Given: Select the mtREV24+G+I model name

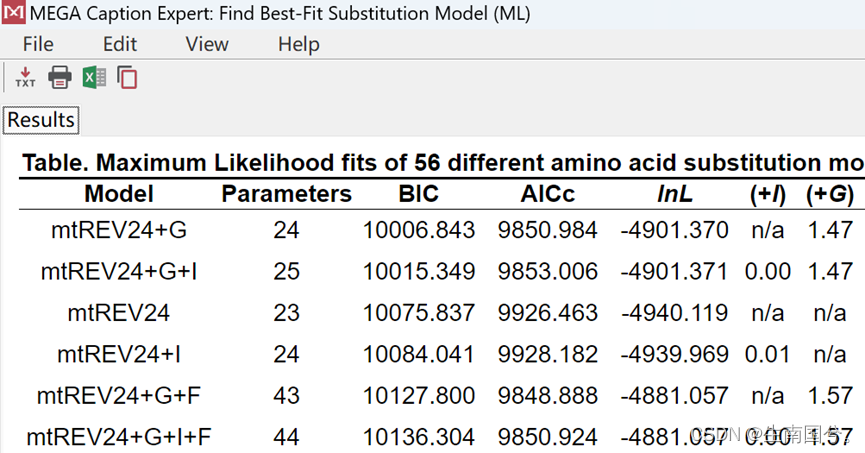Looking at the screenshot, I should pos(119,271).
